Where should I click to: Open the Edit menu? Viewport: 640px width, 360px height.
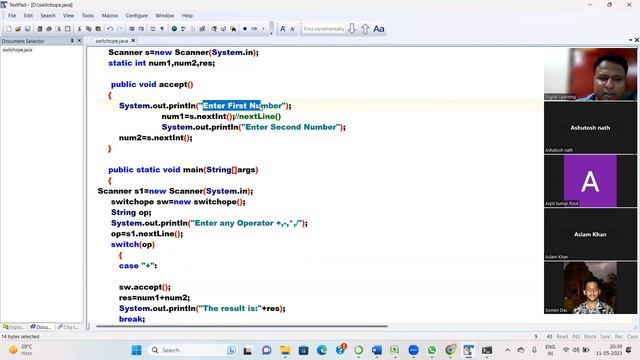tap(28, 16)
